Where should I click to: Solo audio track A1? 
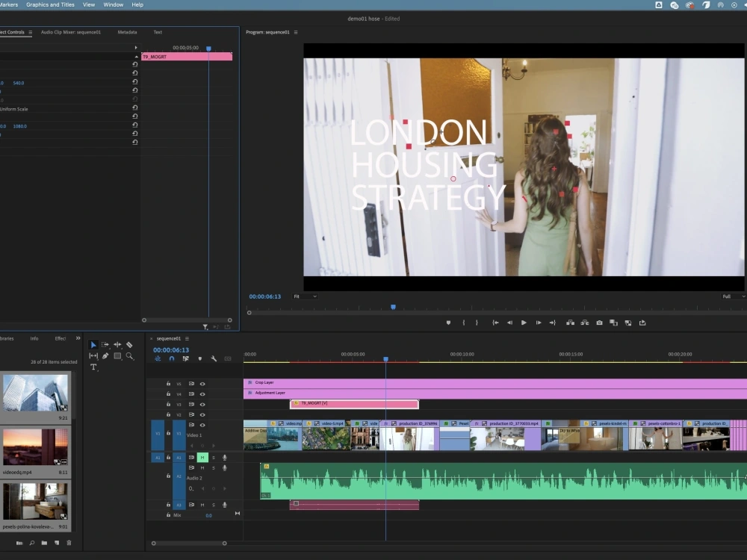click(x=214, y=458)
